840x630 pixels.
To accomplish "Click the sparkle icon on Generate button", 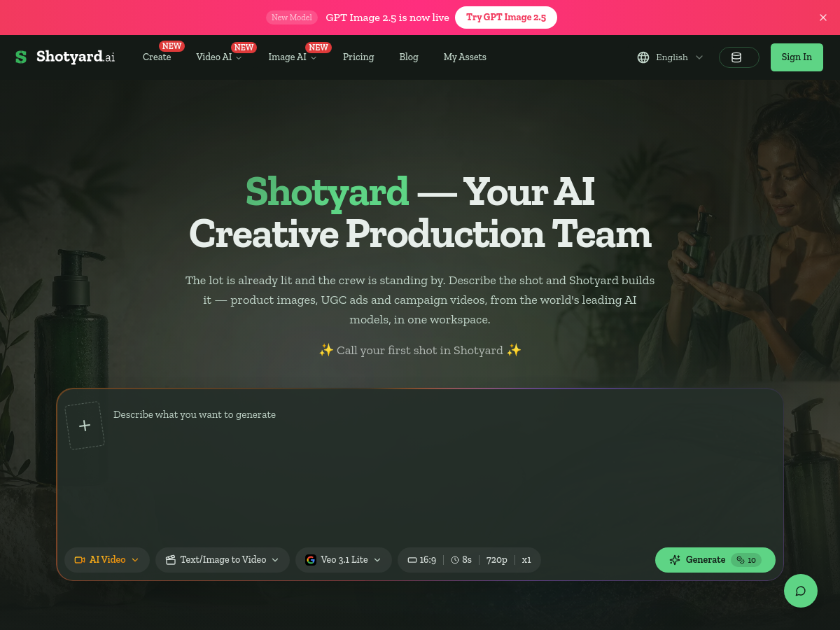I will [675, 560].
